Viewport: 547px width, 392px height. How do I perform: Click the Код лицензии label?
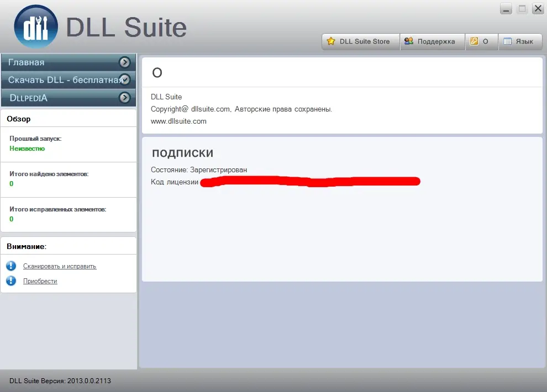pos(175,182)
